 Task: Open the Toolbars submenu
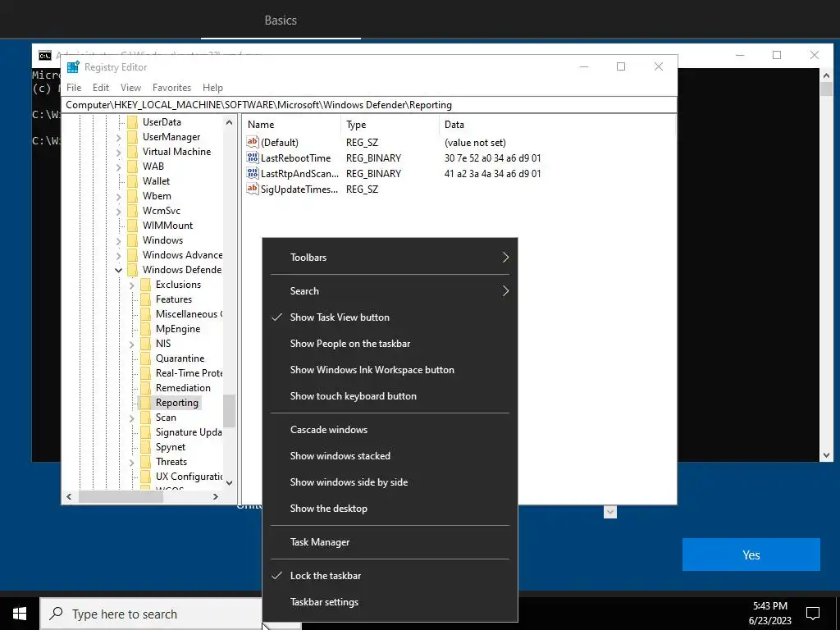(390, 257)
